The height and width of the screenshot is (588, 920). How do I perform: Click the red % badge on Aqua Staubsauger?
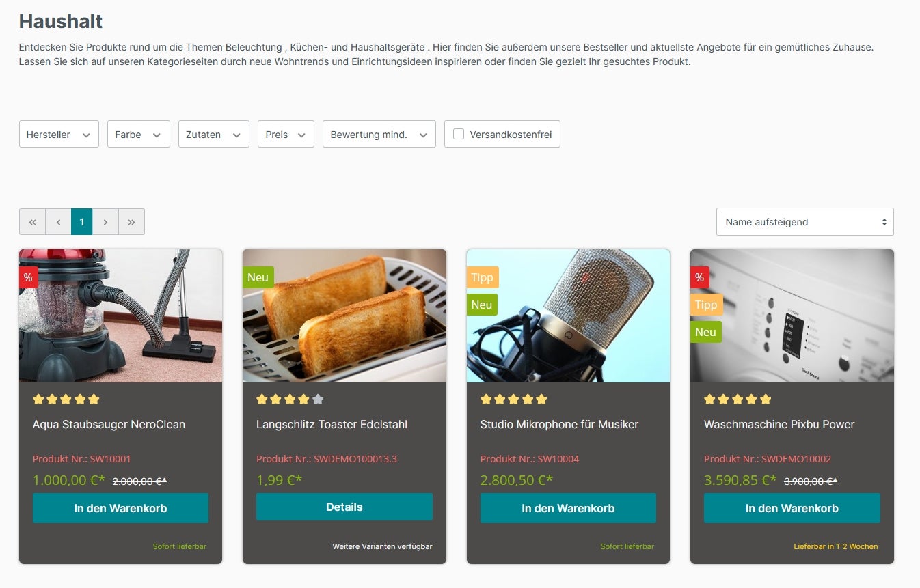28,277
